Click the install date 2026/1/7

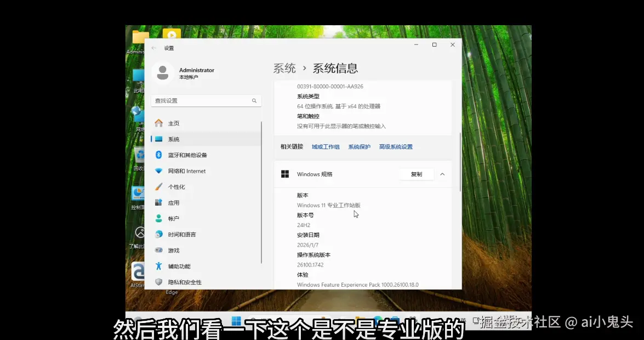[x=307, y=245]
